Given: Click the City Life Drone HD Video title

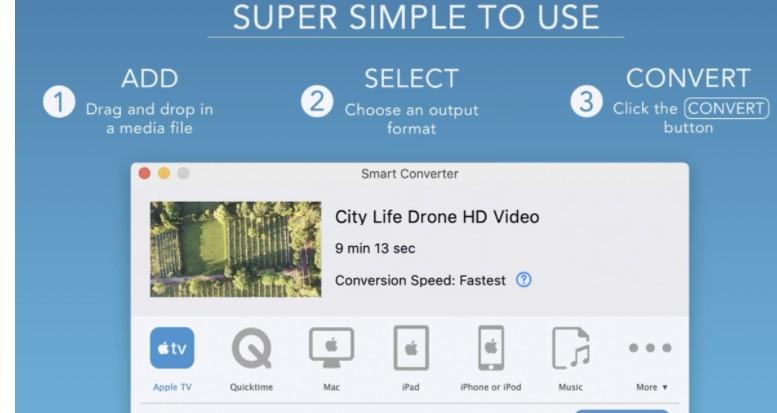Looking at the screenshot, I should [437, 217].
